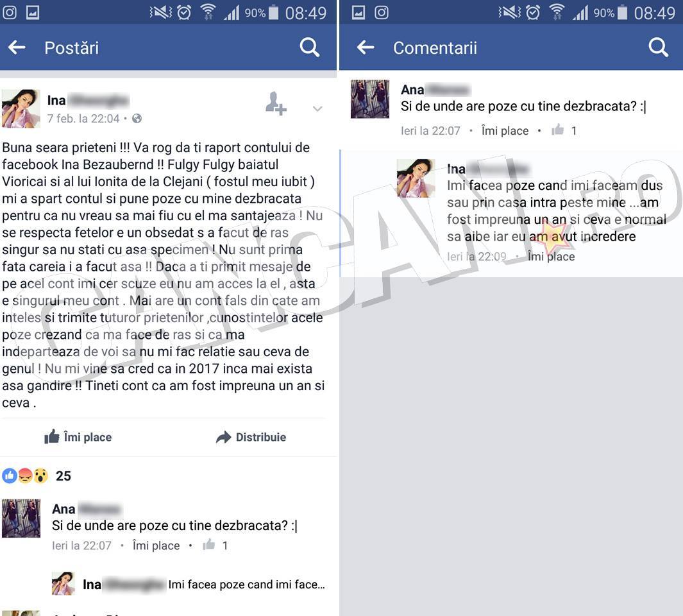Go back from the Comentarii screen
The height and width of the screenshot is (616, 683).
[x=366, y=47]
